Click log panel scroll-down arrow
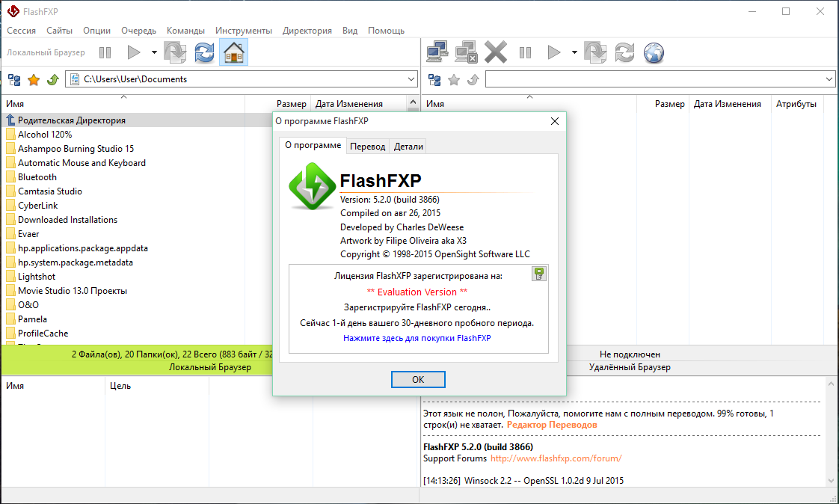839x504 pixels. [831, 481]
